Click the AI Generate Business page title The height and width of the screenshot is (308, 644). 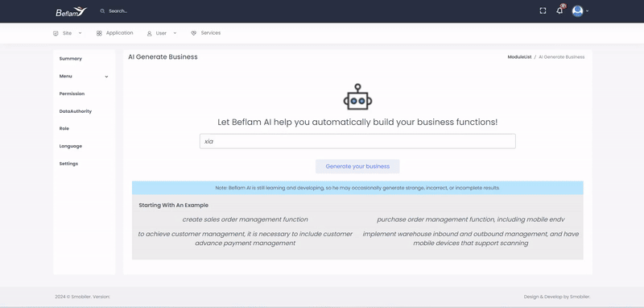point(163,57)
